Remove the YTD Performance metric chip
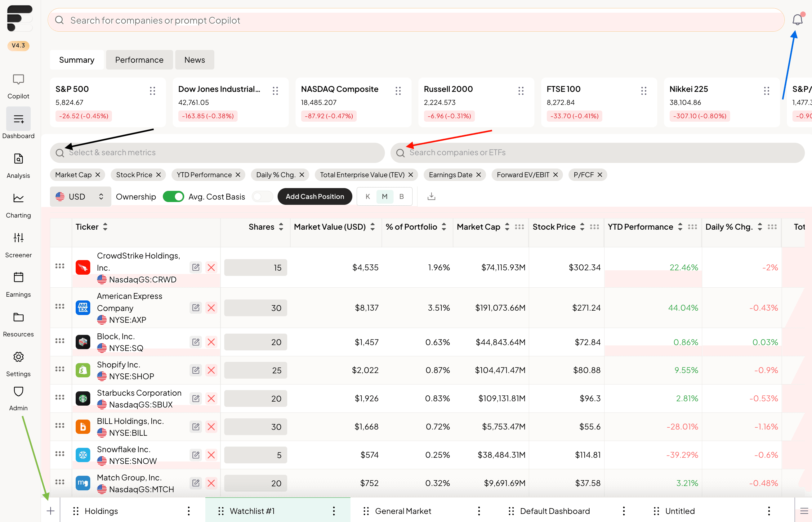 (x=238, y=174)
